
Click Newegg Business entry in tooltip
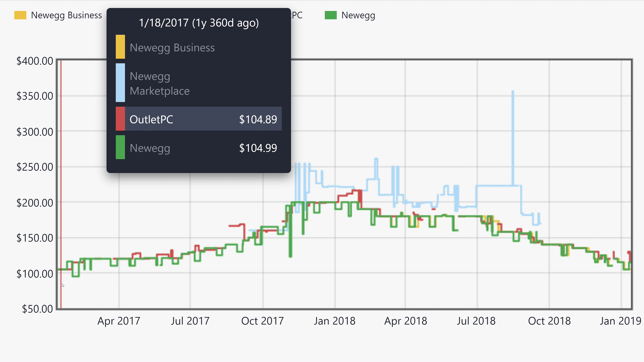172,48
